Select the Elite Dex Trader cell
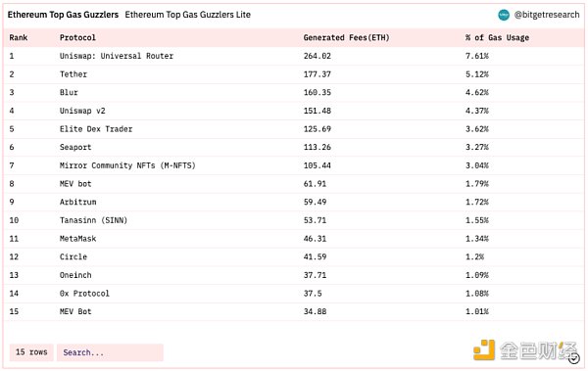 click(96, 129)
